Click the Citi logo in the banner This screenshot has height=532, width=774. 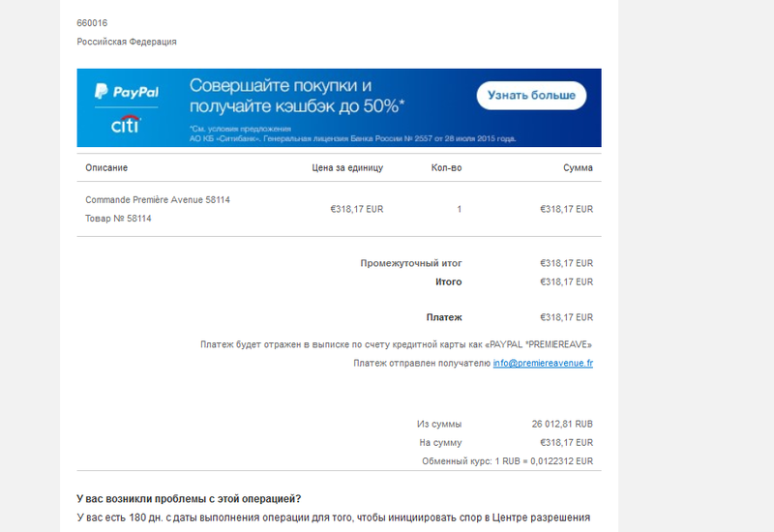[126, 125]
